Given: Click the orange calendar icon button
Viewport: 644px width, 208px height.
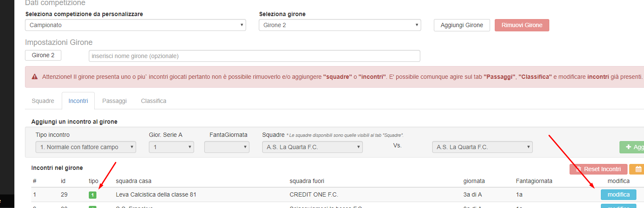Looking at the screenshot, I should click(x=637, y=169).
